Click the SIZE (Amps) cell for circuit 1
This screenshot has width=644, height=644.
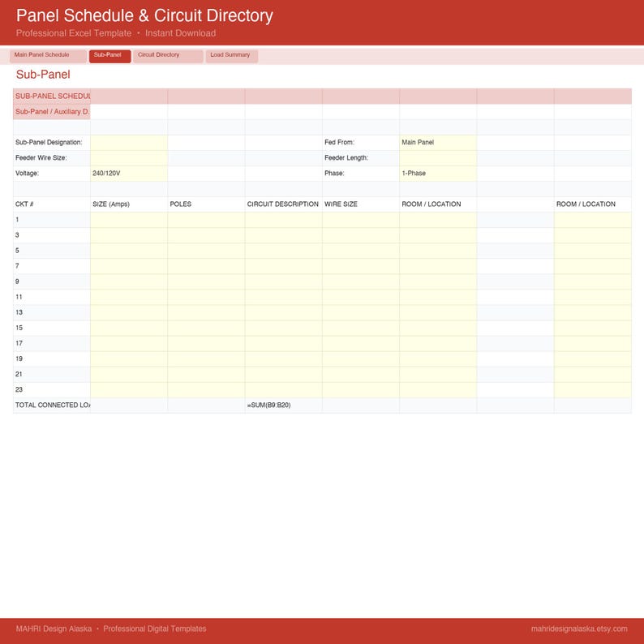(x=129, y=220)
